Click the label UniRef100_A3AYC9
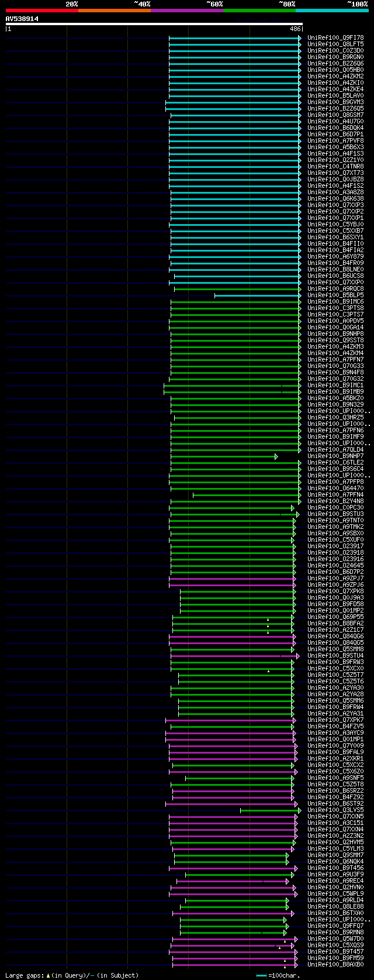The height and width of the screenshot is (980, 374). tap(335, 733)
